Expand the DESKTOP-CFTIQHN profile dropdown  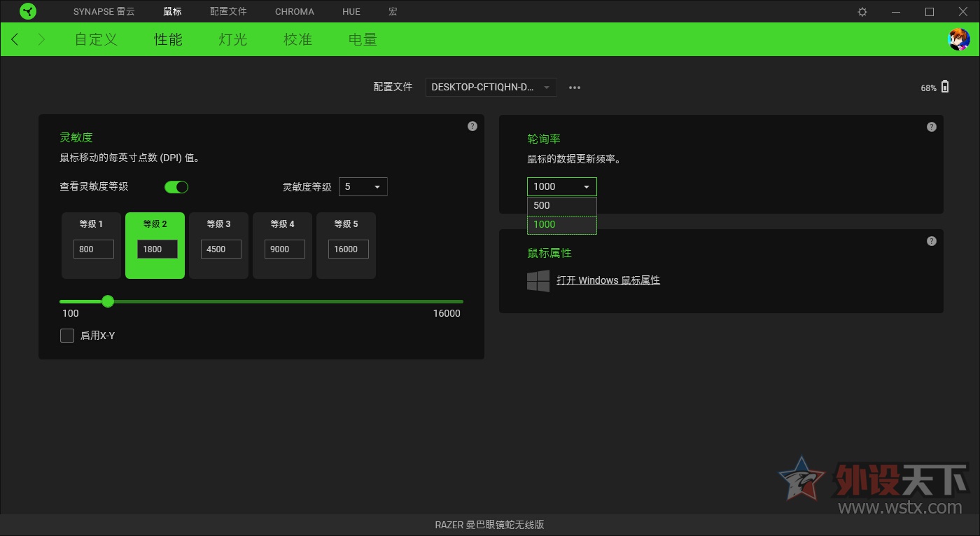[490, 87]
